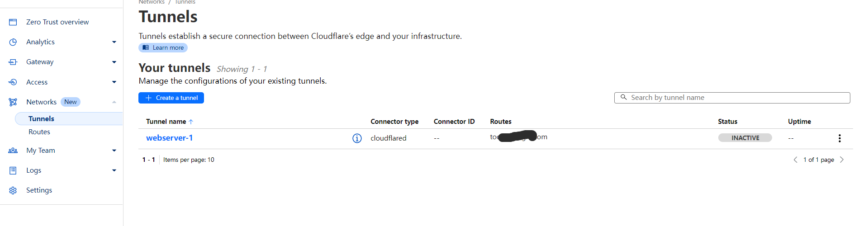Screen dimensions: 868x226
Task: Click the Networks node icon
Action: (13, 102)
